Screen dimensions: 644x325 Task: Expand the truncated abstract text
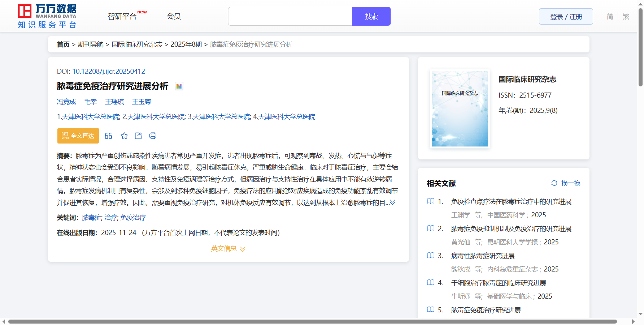pos(393,202)
